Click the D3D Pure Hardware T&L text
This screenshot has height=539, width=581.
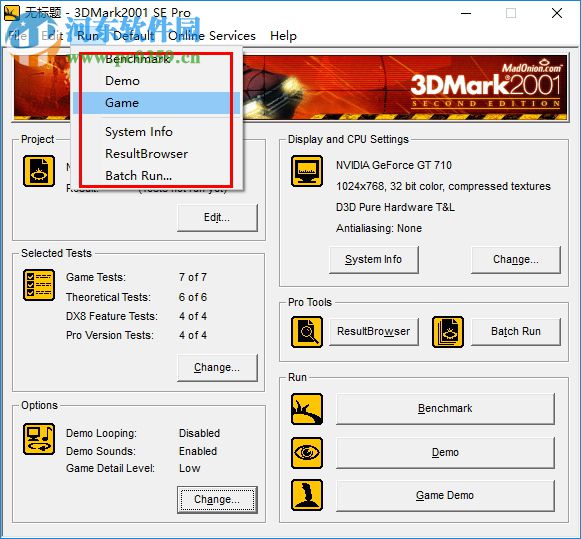[395, 207]
